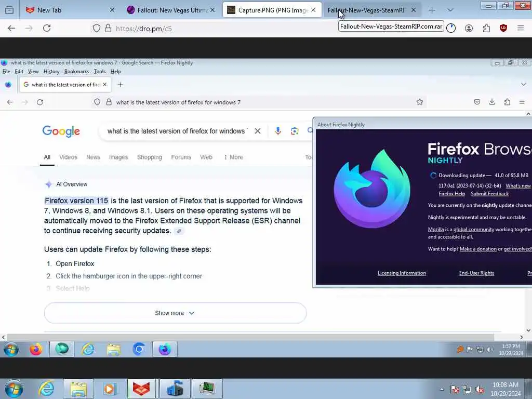Switch to Fallout: New Vegas Ultimate tab
Image resolution: width=532 pixels, height=399 pixels.
tap(170, 10)
